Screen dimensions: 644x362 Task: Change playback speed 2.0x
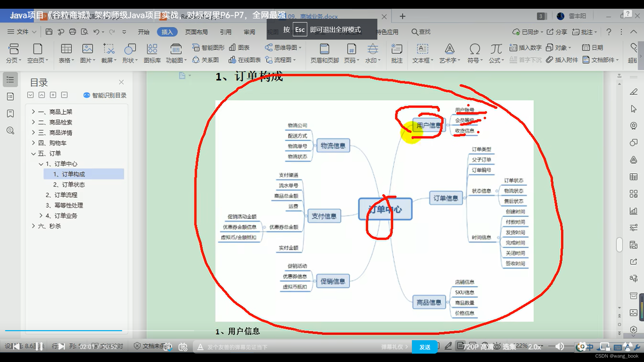pyautogui.click(x=535, y=347)
